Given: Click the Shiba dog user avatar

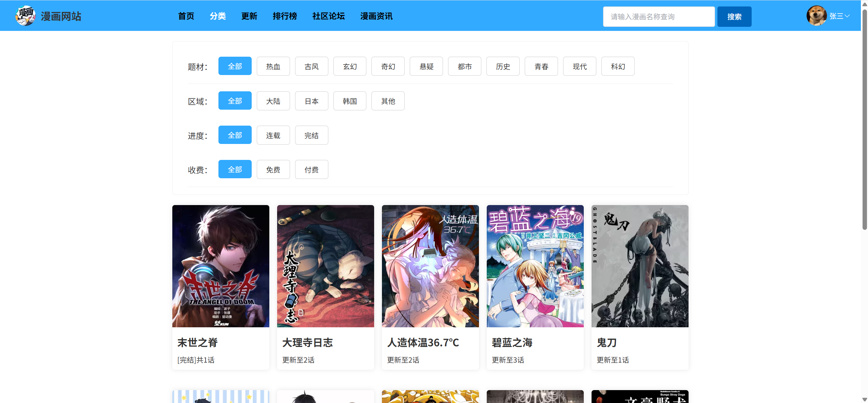Looking at the screenshot, I should tap(816, 16).
